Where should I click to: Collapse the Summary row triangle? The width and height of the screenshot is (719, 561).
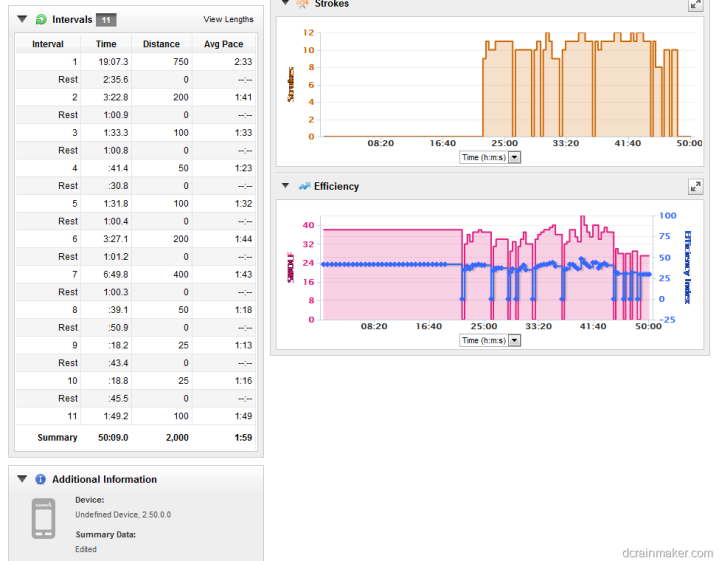[x=22, y=438]
